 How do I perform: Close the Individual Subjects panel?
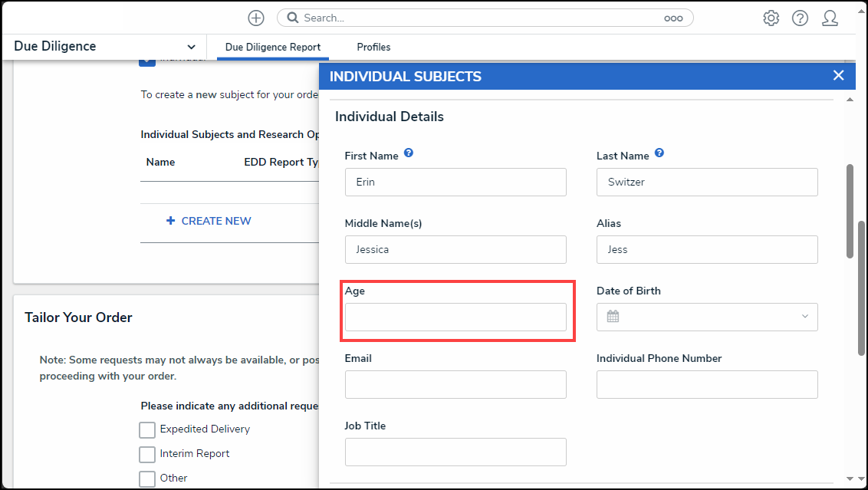pyautogui.click(x=838, y=75)
